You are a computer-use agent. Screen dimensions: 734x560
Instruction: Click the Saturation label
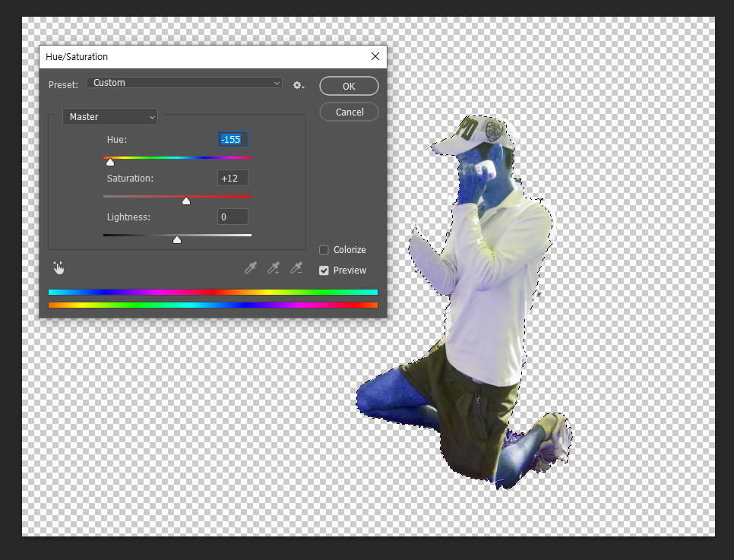pyautogui.click(x=130, y=179)
